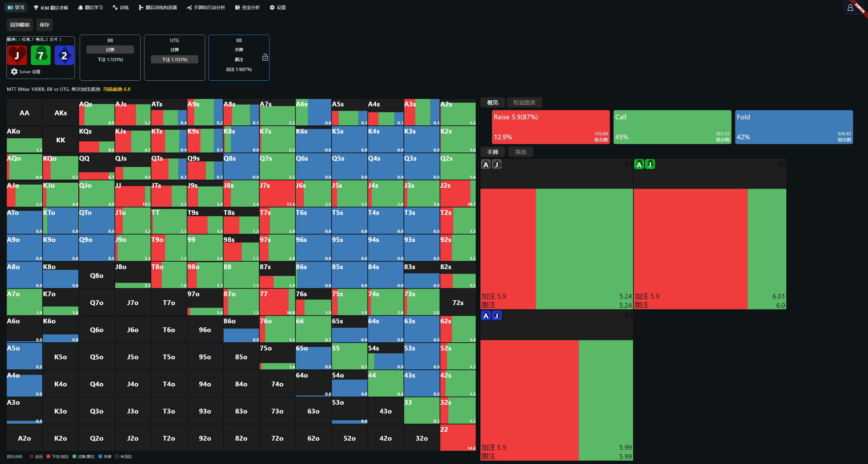Screen dimensions: 868x464
Task: Switch to 翻后学习 tab
Action: coord(90,7)
